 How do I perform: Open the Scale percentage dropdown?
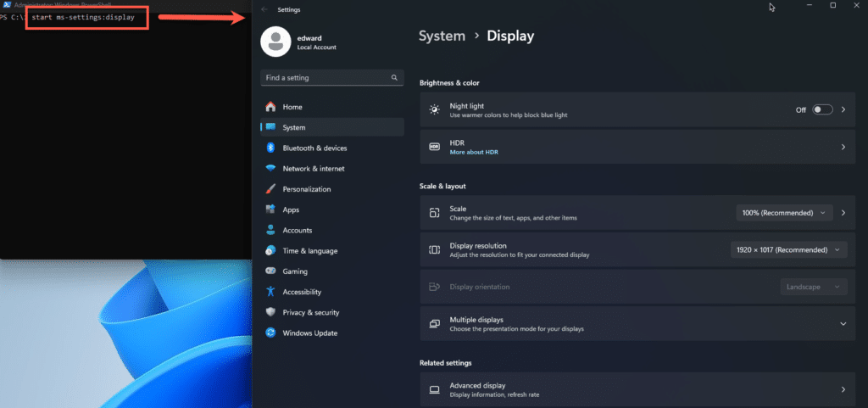784,213
